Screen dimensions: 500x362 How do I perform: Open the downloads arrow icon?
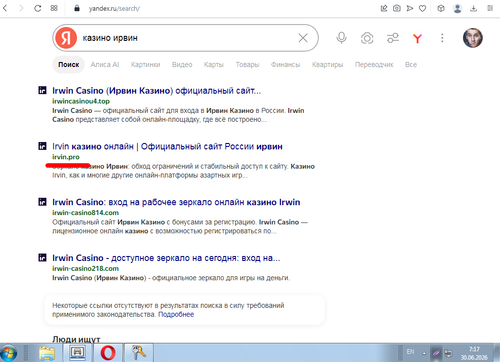474,8
